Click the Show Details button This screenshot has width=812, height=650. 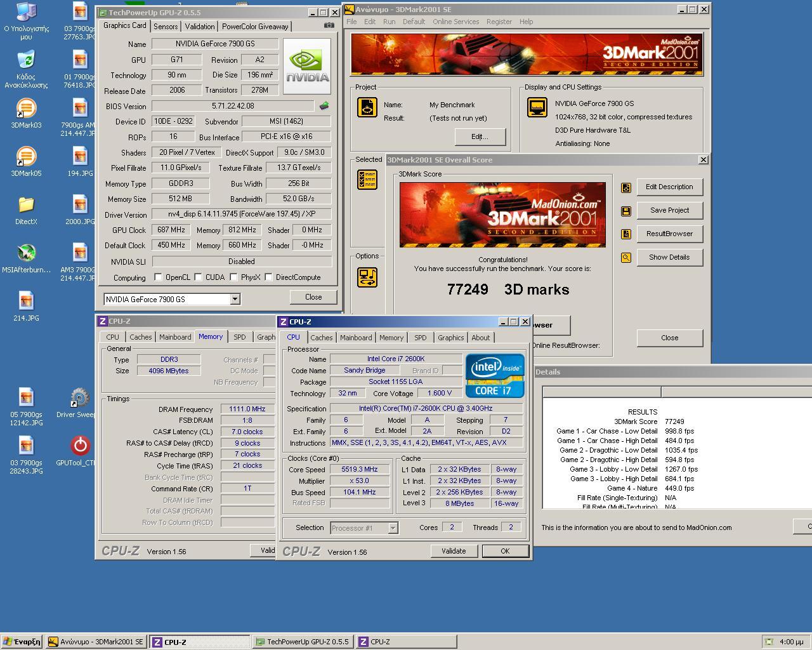pyautogui.click(x=669, y=257)
